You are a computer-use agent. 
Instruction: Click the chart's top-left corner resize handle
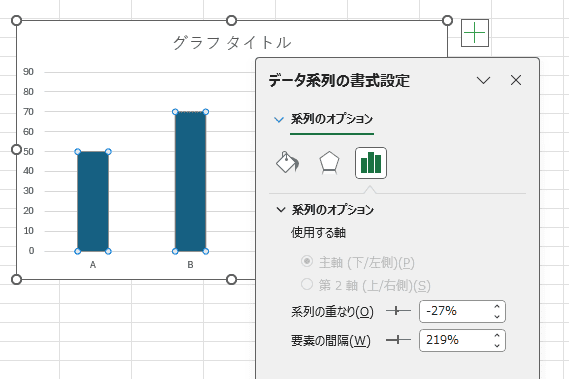(x=16, y=21)
